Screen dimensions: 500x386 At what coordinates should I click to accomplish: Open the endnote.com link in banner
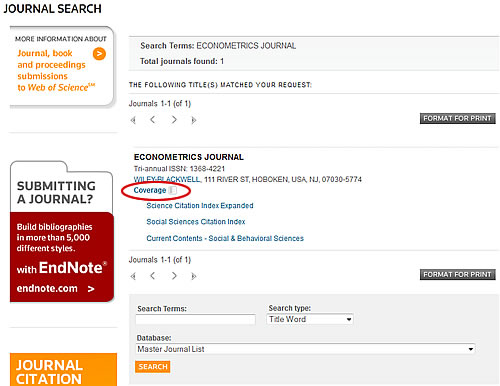(x=56, y=288)
